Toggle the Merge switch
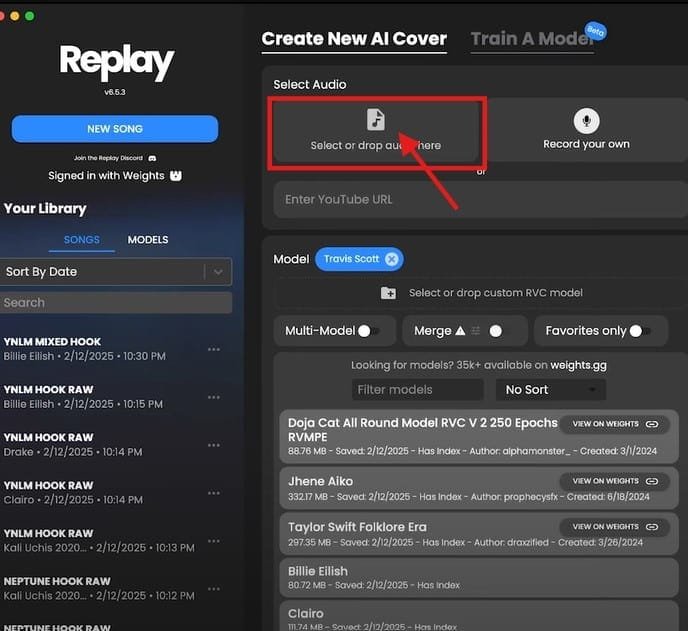This screenshot has width=688, height=631. [x=499, y=331]
